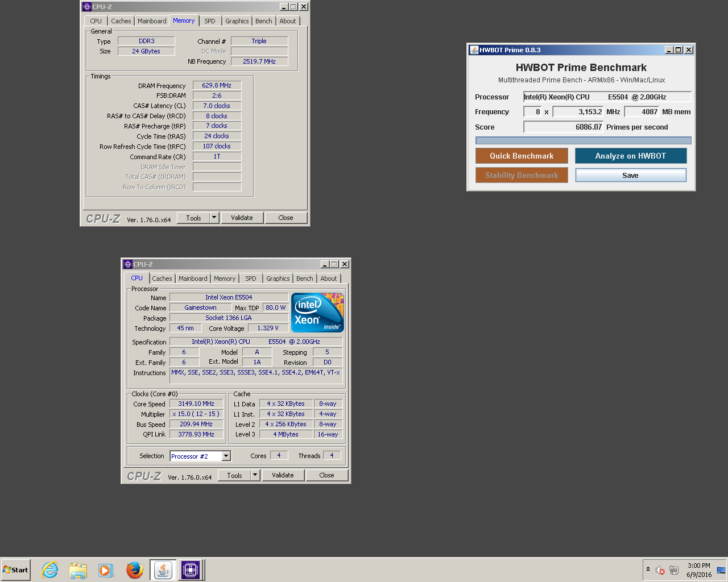Click the Bus Speed value 209.94 MHz

pyautogui.click(x=196, y=424)
